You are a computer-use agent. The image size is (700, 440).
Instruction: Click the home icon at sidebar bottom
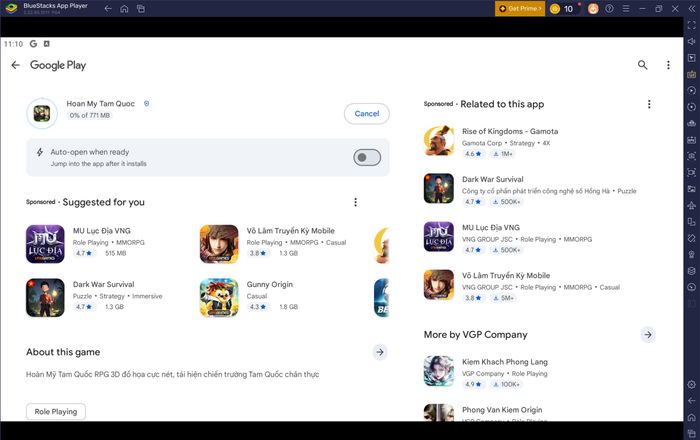pos(692,417)
